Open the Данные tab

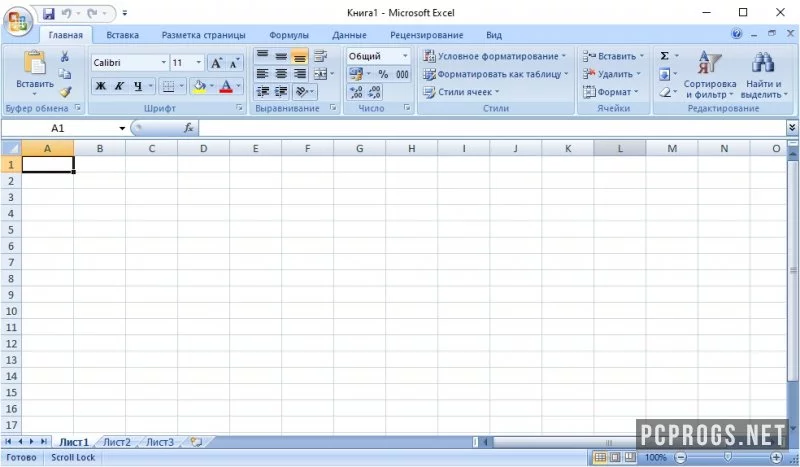click(349, 35)
